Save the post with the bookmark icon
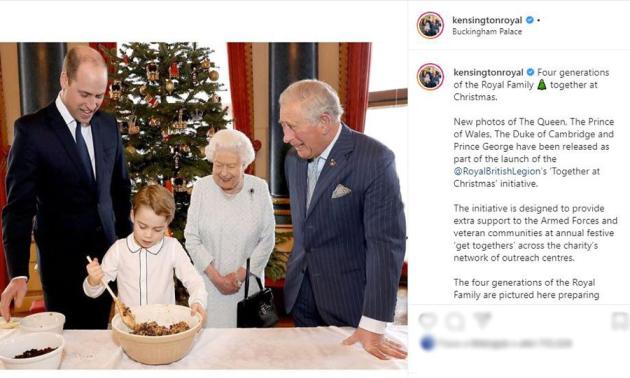The height and width of the screenshot is (378, 630). click(x=620, y=321)
